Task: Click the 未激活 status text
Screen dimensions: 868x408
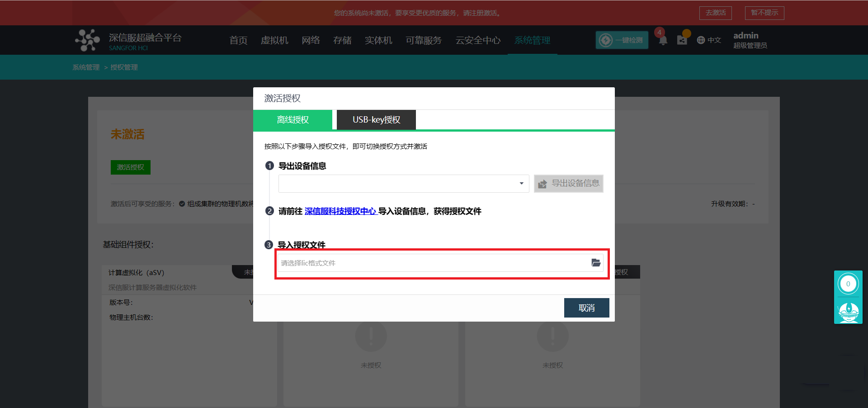Action: (x=127, y=134)
